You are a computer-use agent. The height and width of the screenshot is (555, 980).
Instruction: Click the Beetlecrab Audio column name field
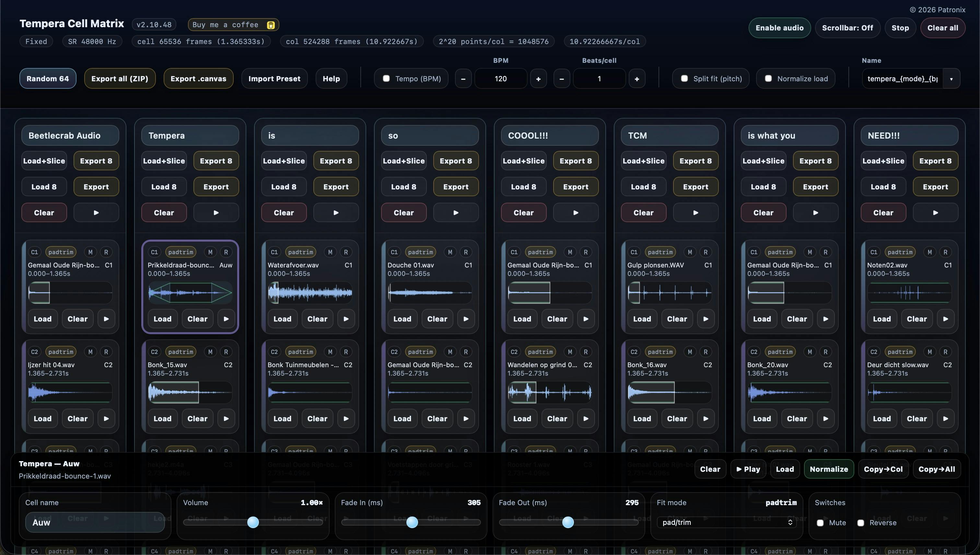(x=70, y=135)
